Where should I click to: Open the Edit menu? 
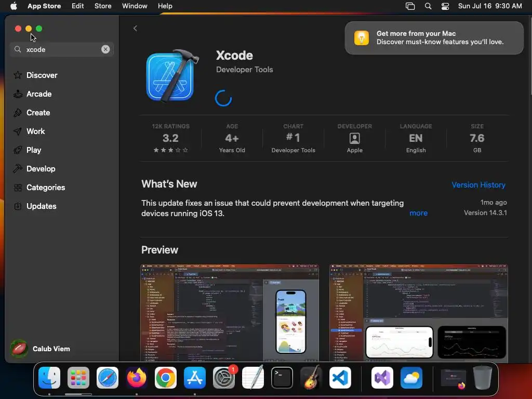pos(78,6)
